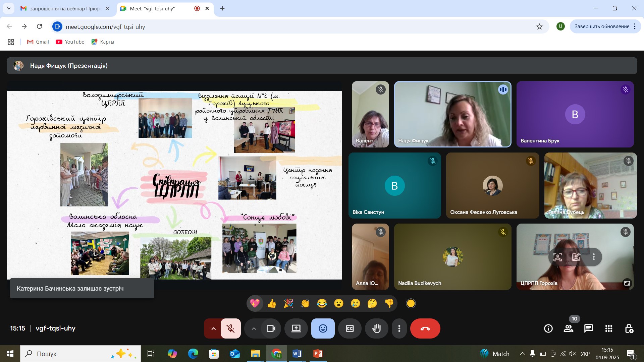Open the in-call chat panel
Image resolution: width=644 pixels, height=362 pixels.
(x=589, y=328)
